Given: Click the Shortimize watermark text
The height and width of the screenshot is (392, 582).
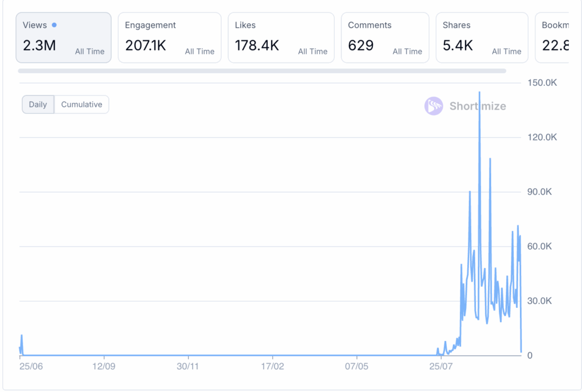Looking at the screenshot, I should point(477,106).
